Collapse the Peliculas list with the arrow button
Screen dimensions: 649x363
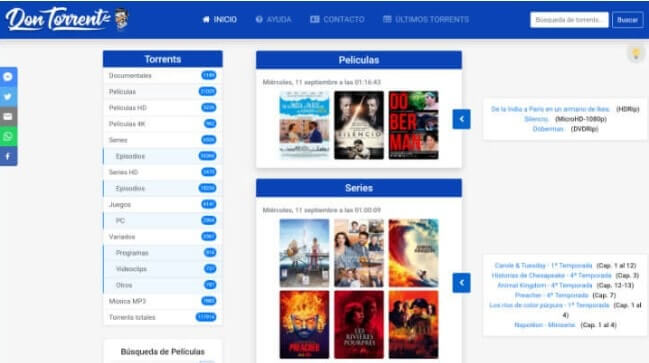(461, 119)
